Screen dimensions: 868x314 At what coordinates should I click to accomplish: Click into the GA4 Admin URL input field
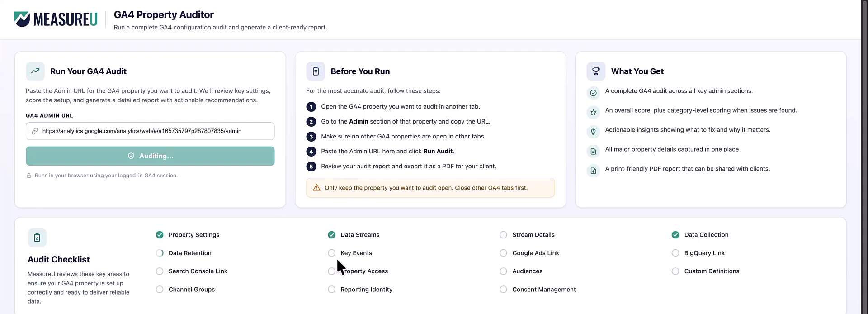(x=150, y=131)
